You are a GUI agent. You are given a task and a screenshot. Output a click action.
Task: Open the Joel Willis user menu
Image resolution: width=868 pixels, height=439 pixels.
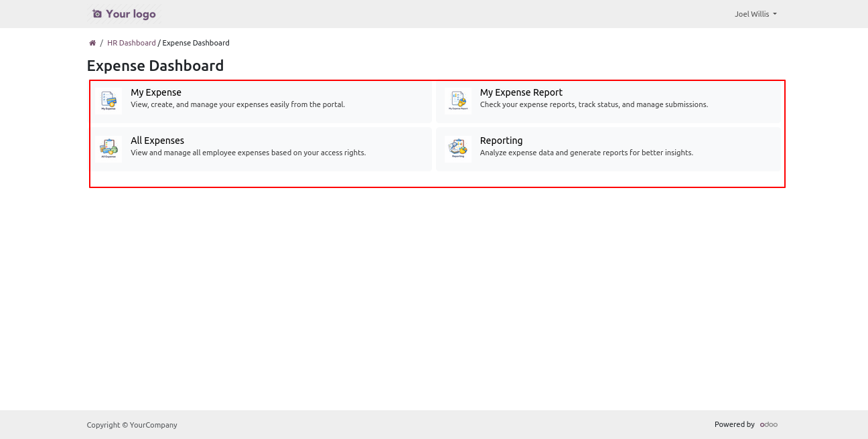pos(752,14)
